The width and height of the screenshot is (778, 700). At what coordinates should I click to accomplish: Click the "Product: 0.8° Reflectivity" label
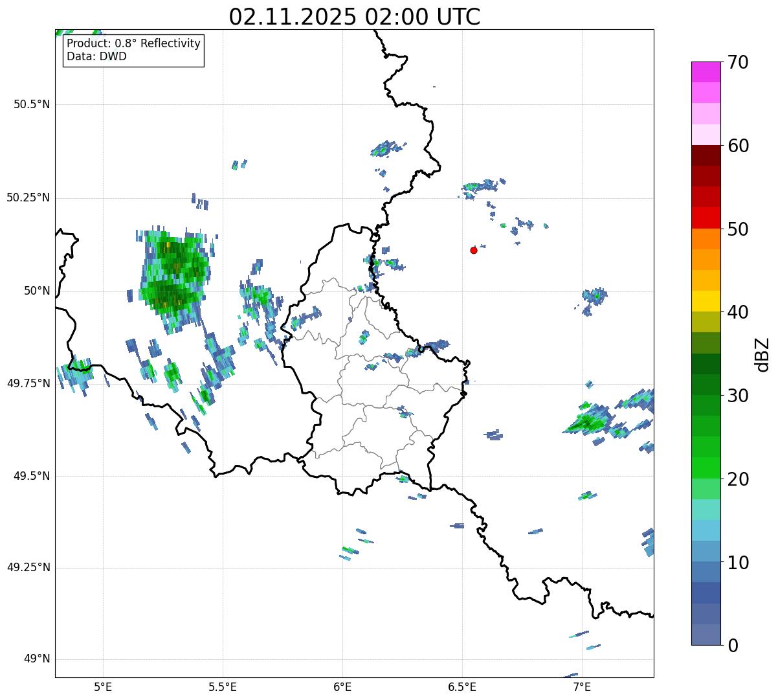(134, 43)
